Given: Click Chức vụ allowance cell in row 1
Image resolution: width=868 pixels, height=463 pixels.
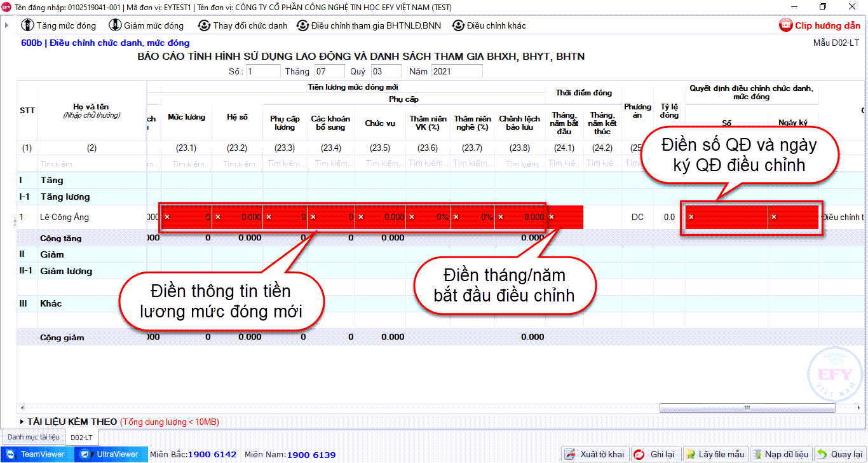Looking at the screenshot, I should point(381,217).
